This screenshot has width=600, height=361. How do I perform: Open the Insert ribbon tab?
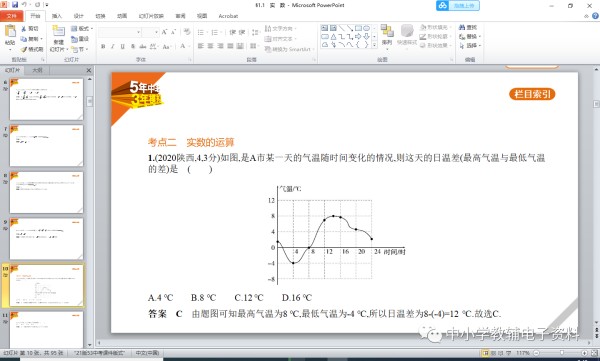(57, 16)
